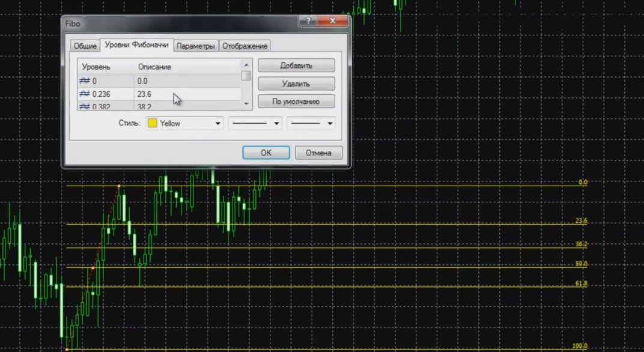This screenshot has width=644, height=352.
Task: Click the level icon beside 0.382
Action: coord(85,106)
